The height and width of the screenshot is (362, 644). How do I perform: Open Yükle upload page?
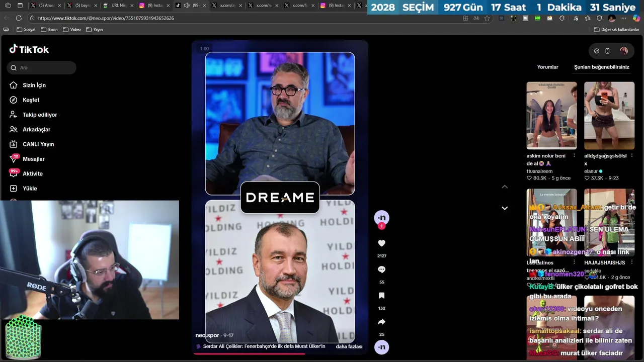click(x=30, y=188)
